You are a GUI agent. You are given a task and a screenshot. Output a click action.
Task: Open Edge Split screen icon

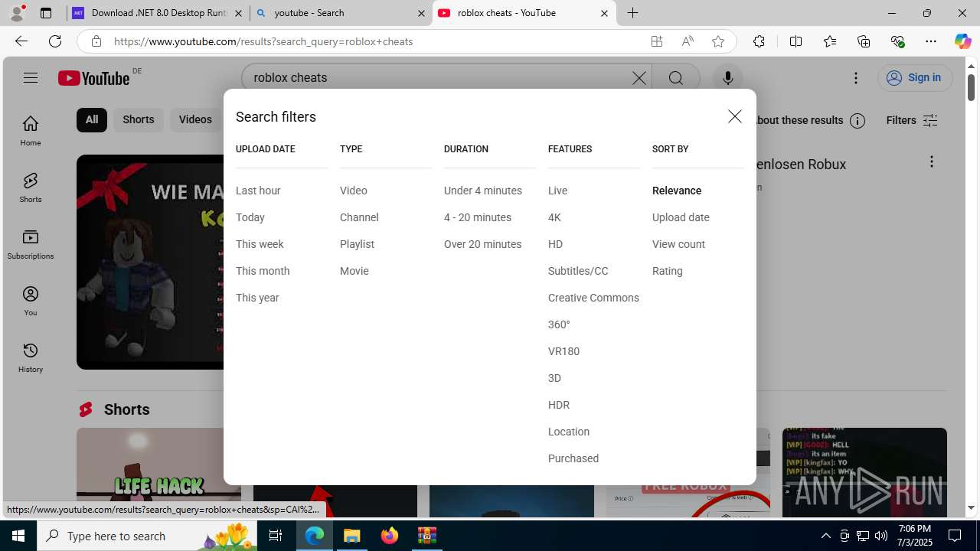coord(795,41)
